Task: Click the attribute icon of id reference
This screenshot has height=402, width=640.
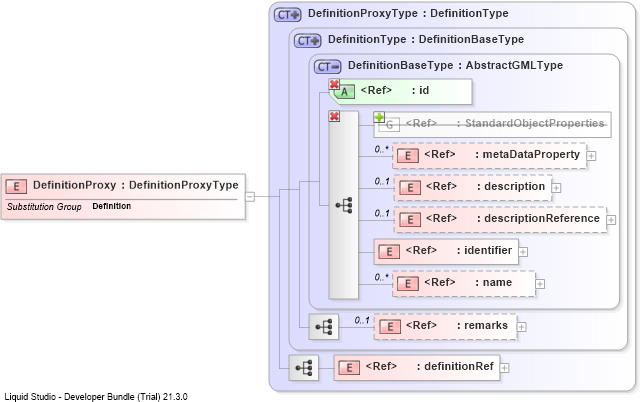Action: click(344, 92)
